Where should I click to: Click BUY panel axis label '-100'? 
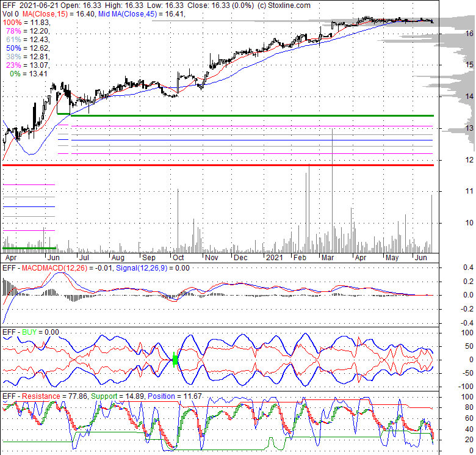[465, 387]
